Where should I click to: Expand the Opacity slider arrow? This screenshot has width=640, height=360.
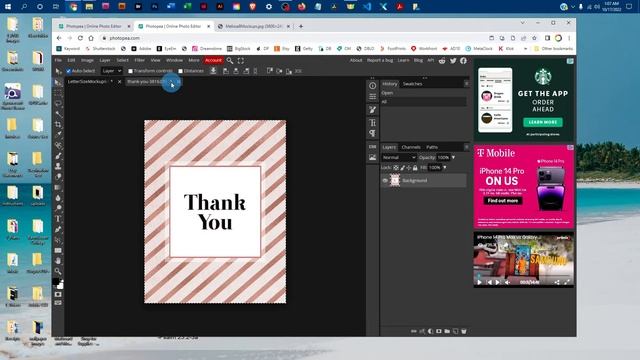[x=453, y=158]
